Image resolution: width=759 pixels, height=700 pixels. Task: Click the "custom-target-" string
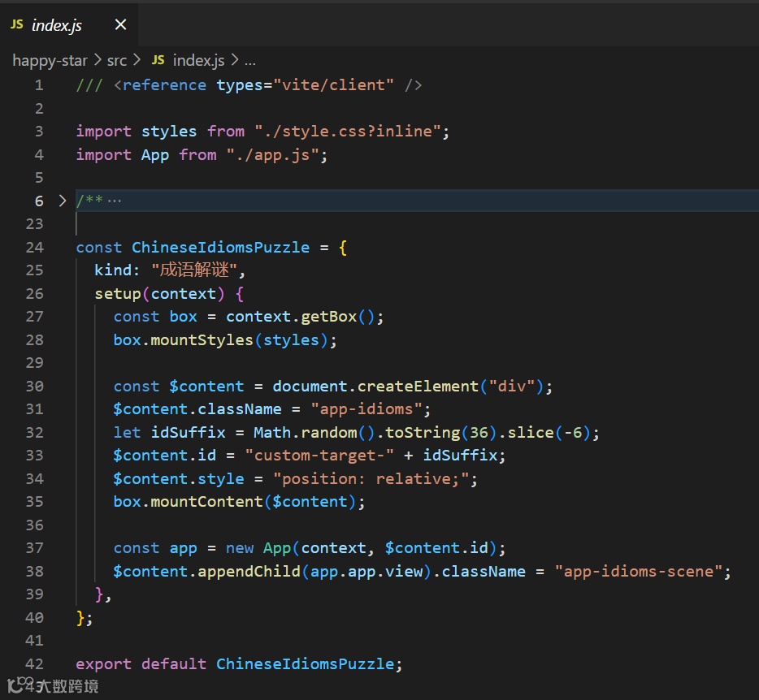tap(319, 456)
